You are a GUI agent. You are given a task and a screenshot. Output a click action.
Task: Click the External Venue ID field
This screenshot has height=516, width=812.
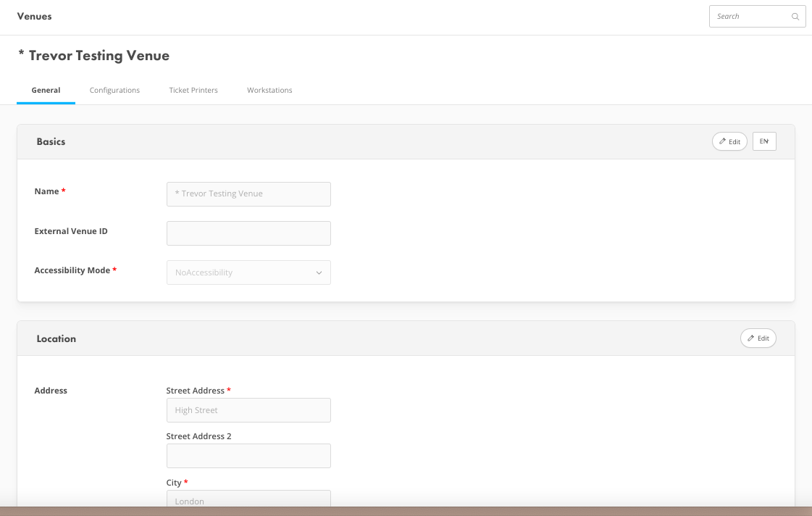point(248,233)
